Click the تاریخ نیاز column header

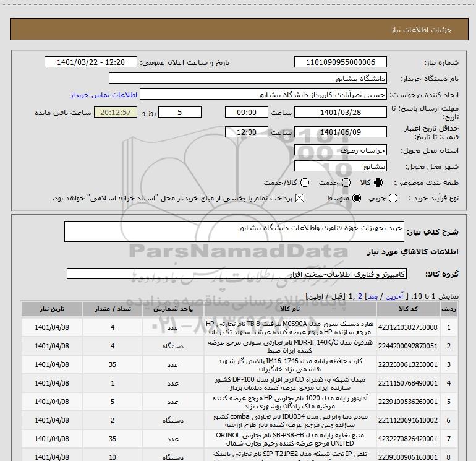click(x=52, y=309)
